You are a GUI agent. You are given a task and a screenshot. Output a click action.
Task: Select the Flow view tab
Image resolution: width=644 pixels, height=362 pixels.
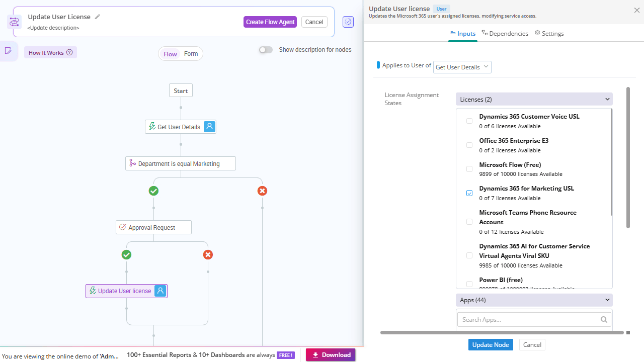(170, 54)
